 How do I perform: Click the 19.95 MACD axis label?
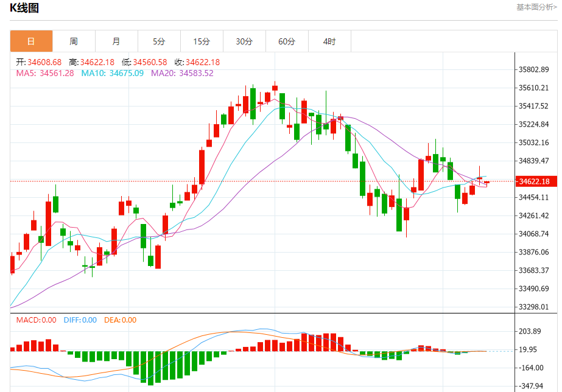527,350
